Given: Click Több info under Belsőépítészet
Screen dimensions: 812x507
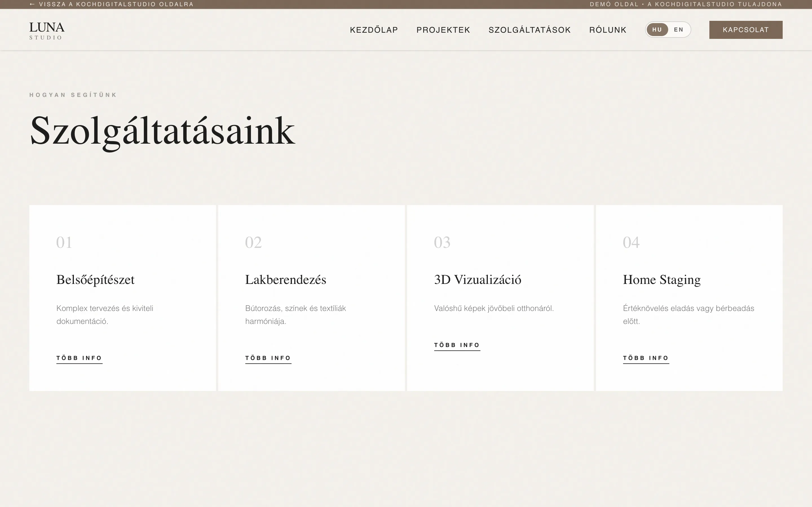Looking at the screenshot, I should pyautogui.click(x=79, y=358).
